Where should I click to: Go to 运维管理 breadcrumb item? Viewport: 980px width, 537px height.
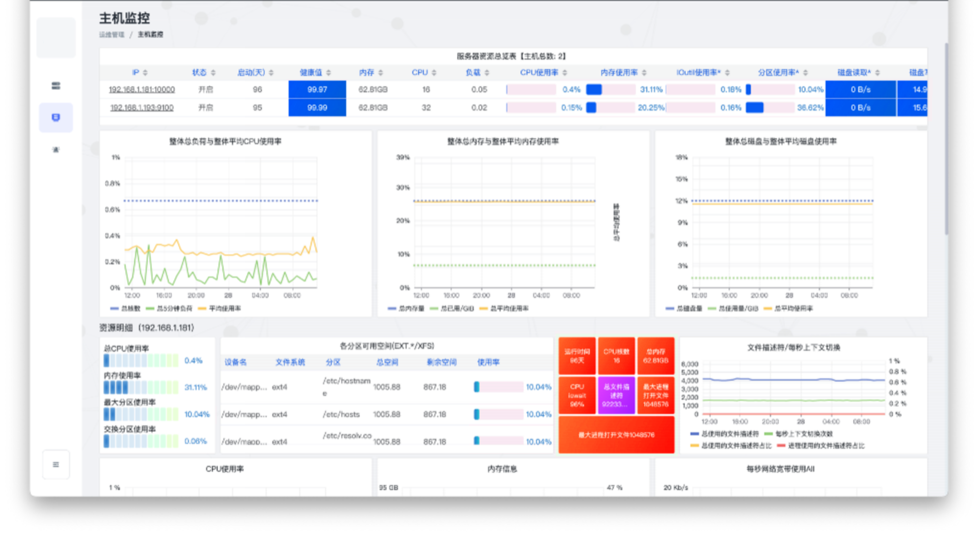112,35
